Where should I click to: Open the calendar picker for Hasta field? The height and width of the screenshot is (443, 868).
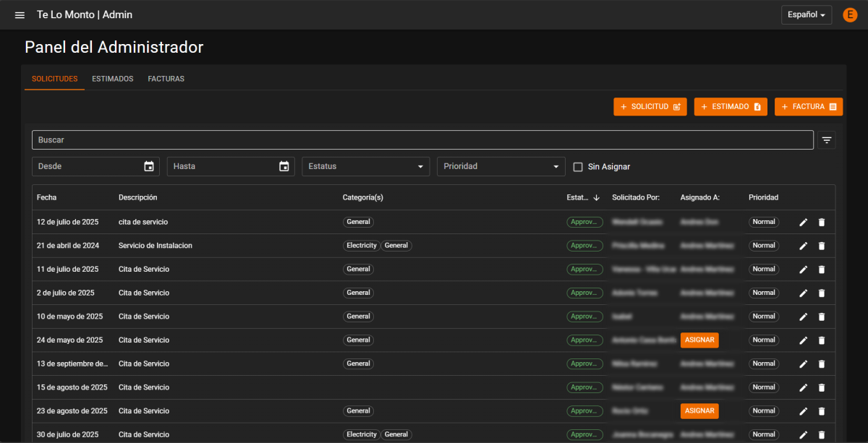click(284, 165)
